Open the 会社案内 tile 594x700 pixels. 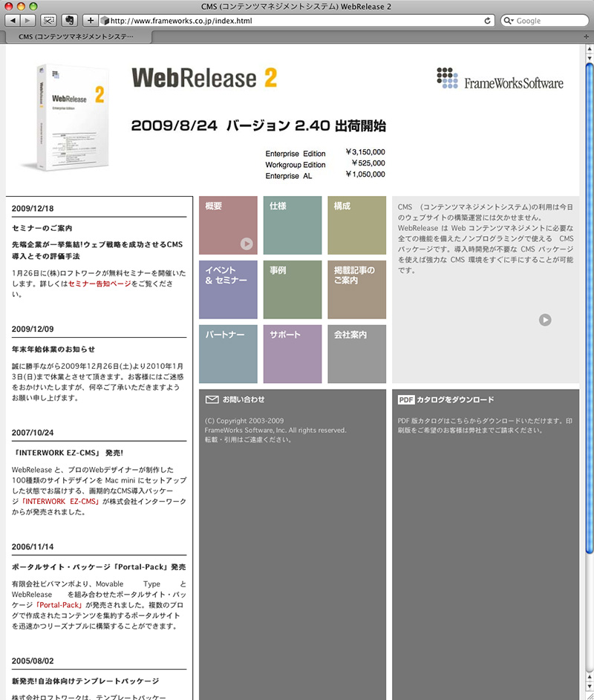click(357, 354)
